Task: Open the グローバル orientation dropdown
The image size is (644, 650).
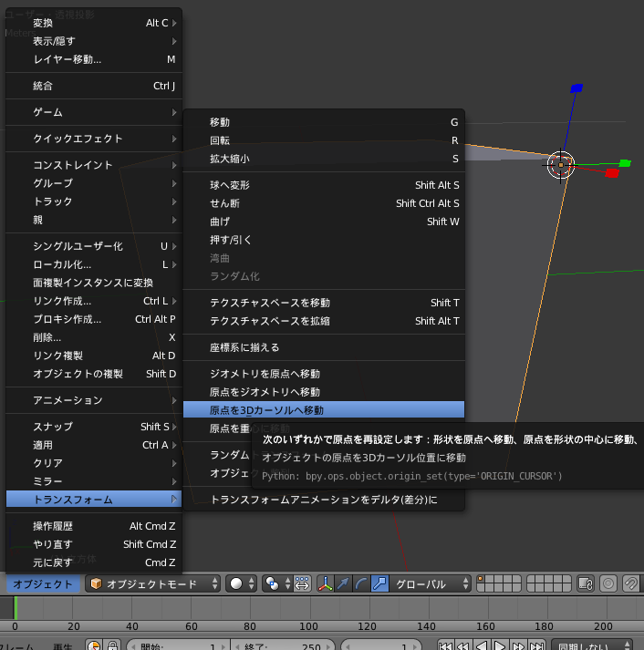Action: click(x=431, y=584)
